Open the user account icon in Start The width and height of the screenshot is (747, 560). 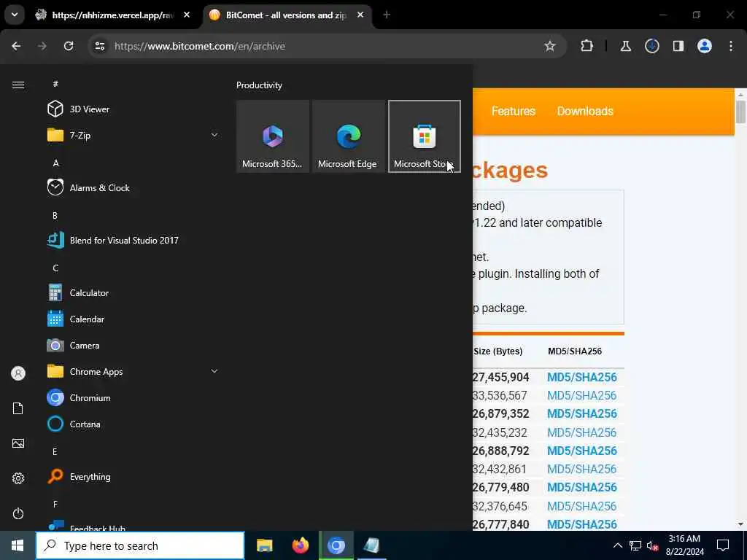(x=18, y=373)
